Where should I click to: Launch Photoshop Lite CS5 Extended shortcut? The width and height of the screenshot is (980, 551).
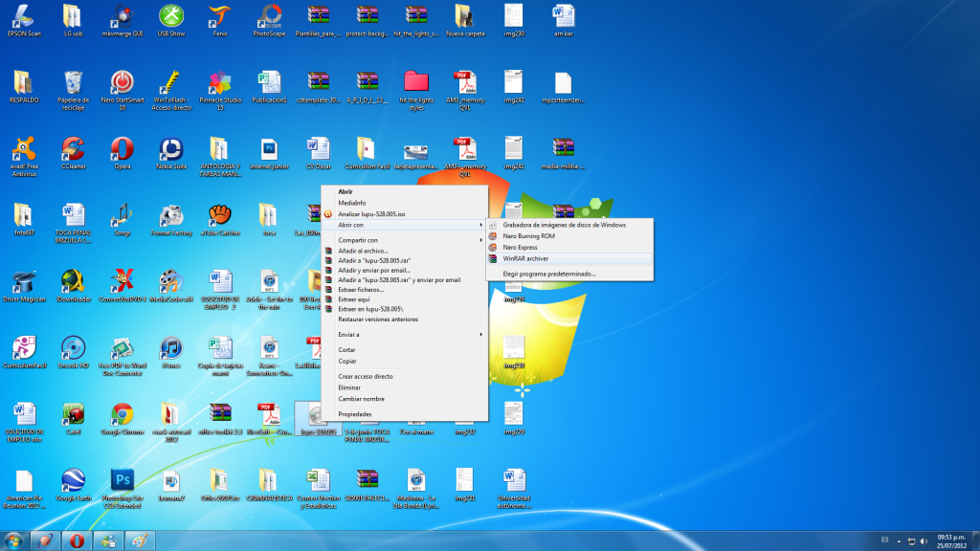[122, 489]
